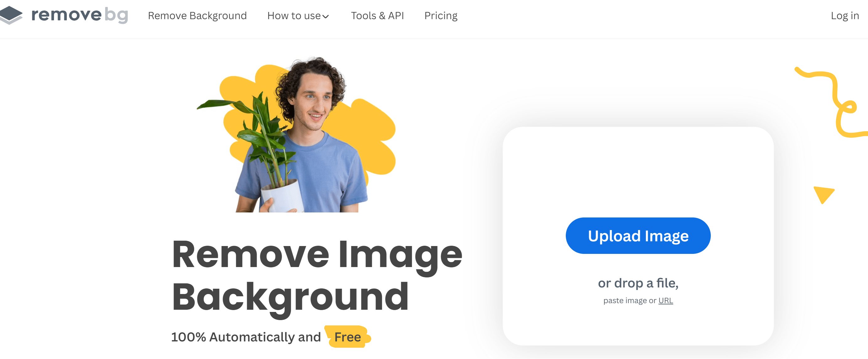Click the URL link to paste image
868x359 pixels.
[x=666, y=300]
